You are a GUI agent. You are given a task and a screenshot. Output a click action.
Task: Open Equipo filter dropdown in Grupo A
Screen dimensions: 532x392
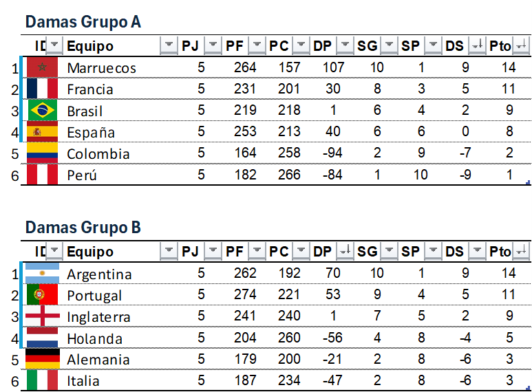click(x=169, y=46)
